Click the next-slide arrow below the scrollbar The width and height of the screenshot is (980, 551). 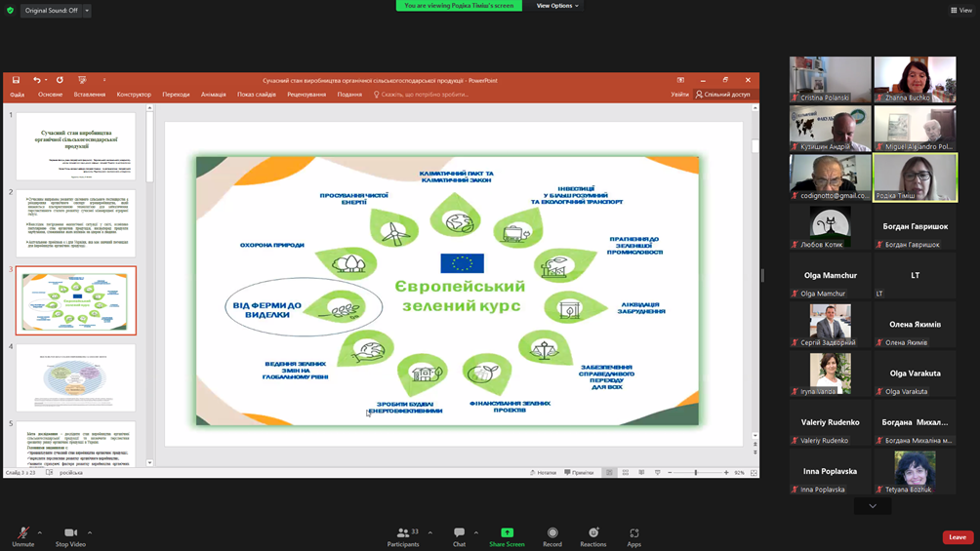755,453
